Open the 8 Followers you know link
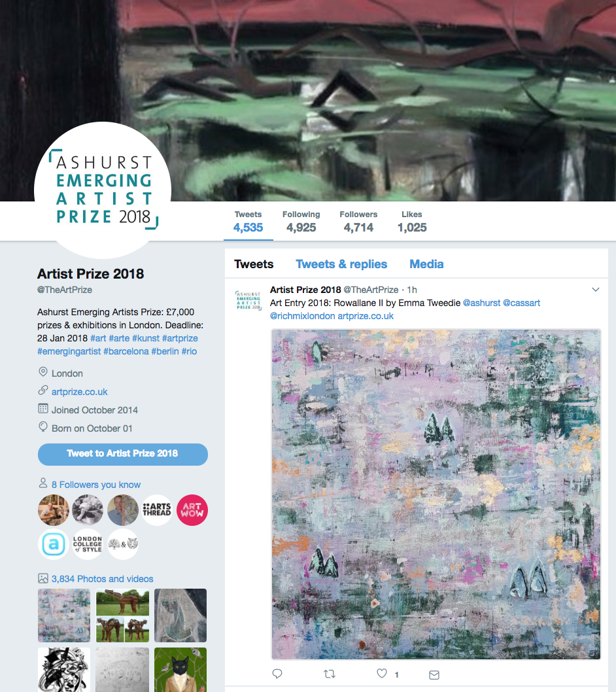Screen dimensions: 616x692 [95, 485]
